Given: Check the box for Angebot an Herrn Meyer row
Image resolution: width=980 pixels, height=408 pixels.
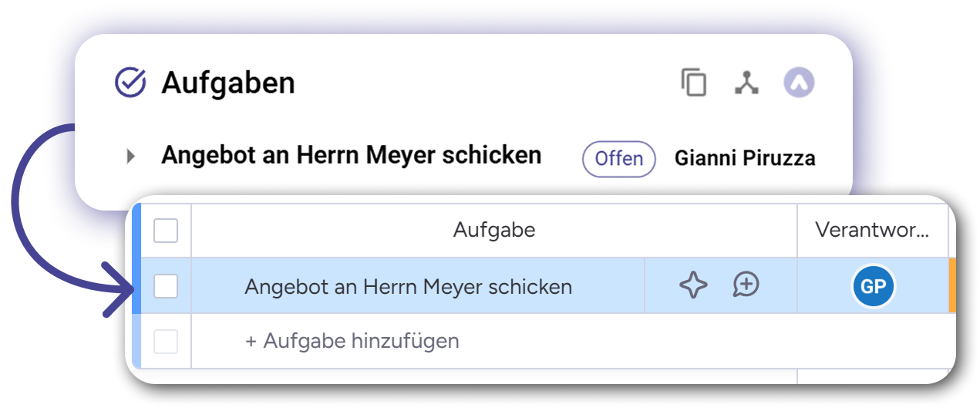Looking at the screenshot, I should click(166, 287).
